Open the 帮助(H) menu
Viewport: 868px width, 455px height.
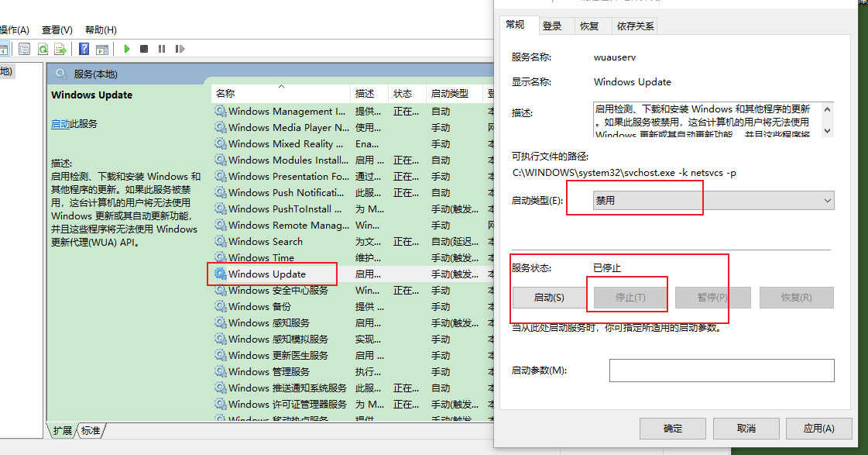pos(101,30)
